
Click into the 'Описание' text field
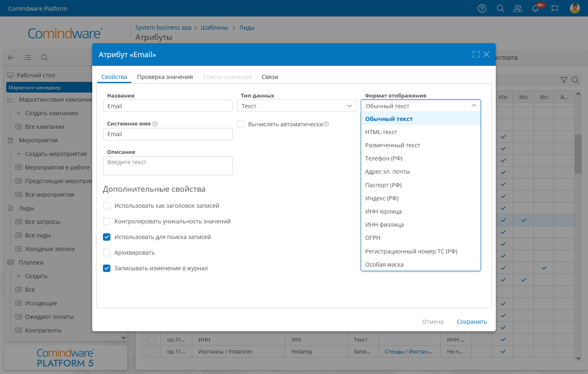tap(168, 166)
